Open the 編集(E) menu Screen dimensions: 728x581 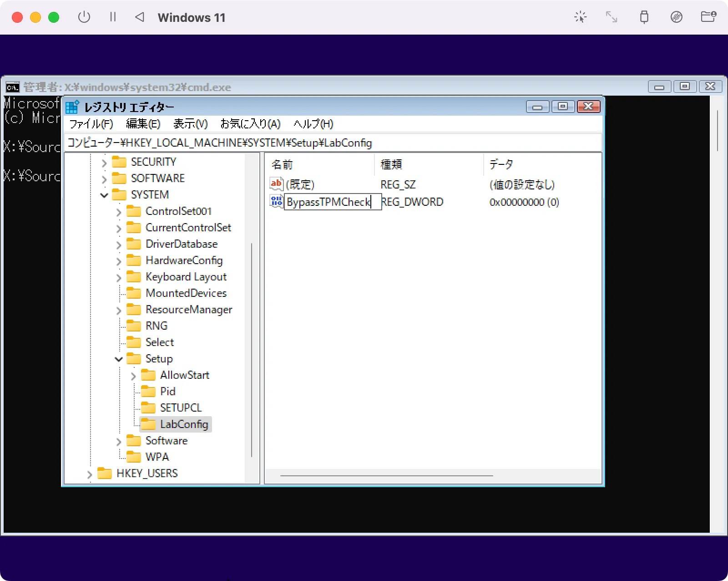click(143, 124)
